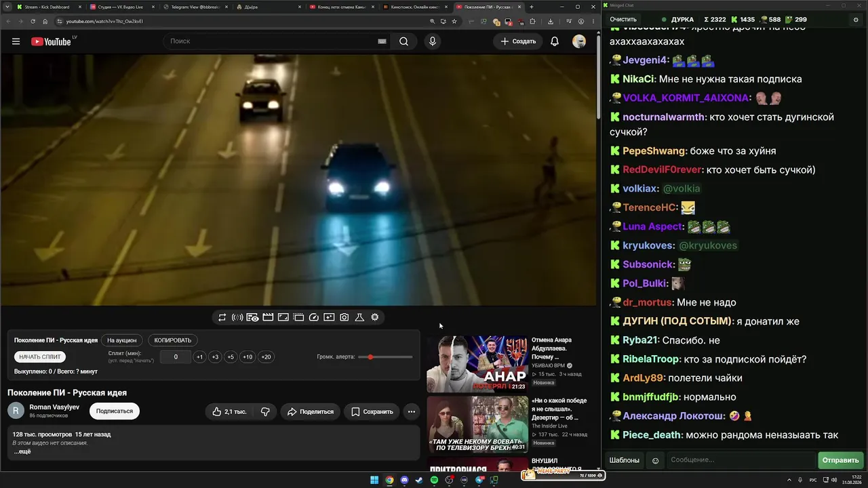Open YouTube notifications bell

pyautogui.click(x=555, y=41)
